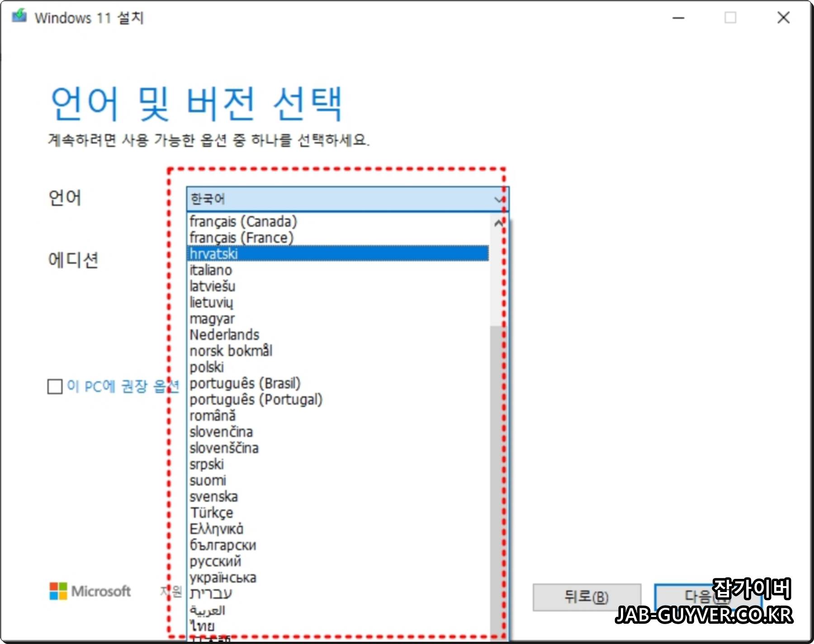814x644 pixels.
Task: Select français (France) from the language list
Action: click(338, 238)
